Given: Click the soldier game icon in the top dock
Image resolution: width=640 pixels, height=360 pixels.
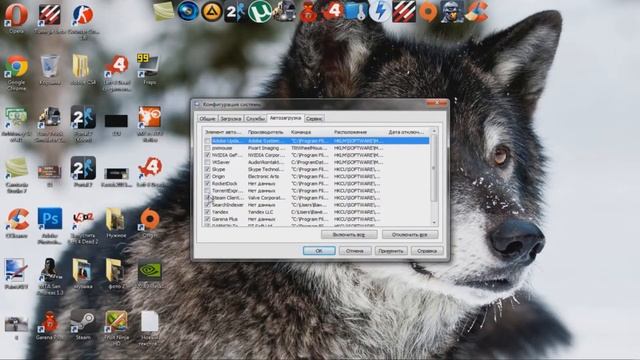Looking at the screenshot, I should point(451,11).
